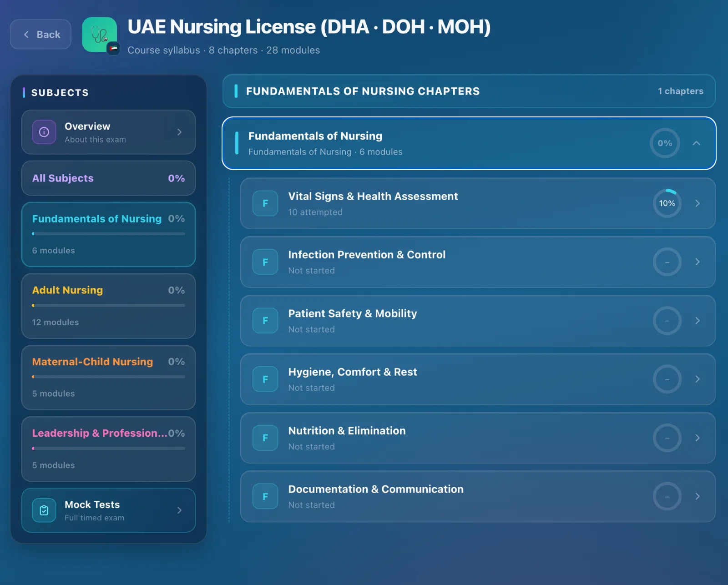Screen dimensions: 728x585
Task: Click F icon for Documentation module
Action: [x=265, y=496]
